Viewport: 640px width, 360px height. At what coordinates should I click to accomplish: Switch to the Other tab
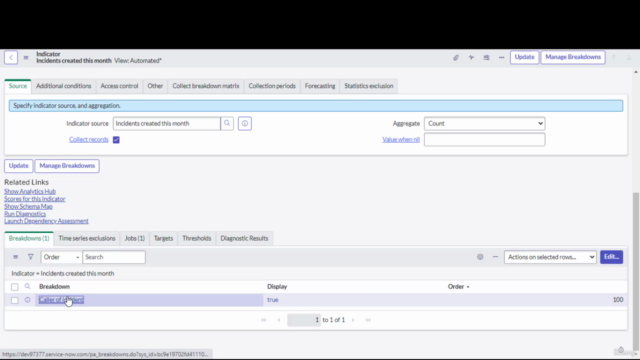[155, 86]
